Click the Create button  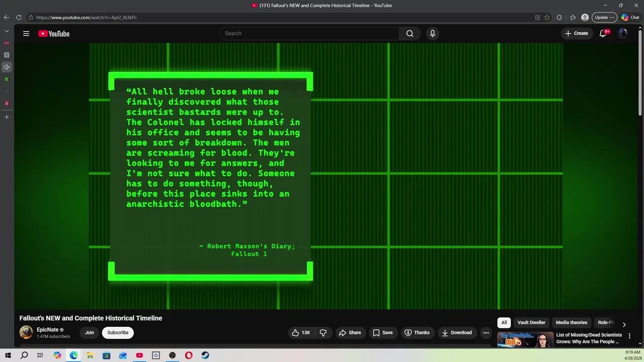(577, 34)
